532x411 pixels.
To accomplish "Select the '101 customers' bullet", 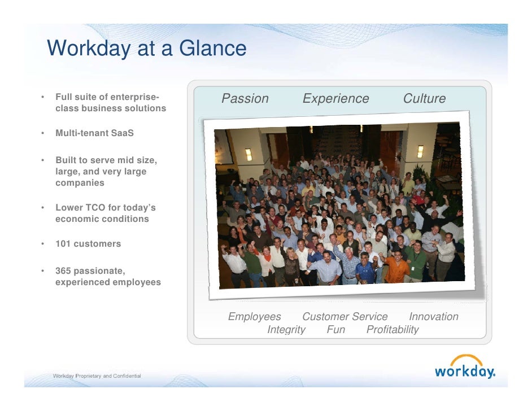I will coord(88,243).
